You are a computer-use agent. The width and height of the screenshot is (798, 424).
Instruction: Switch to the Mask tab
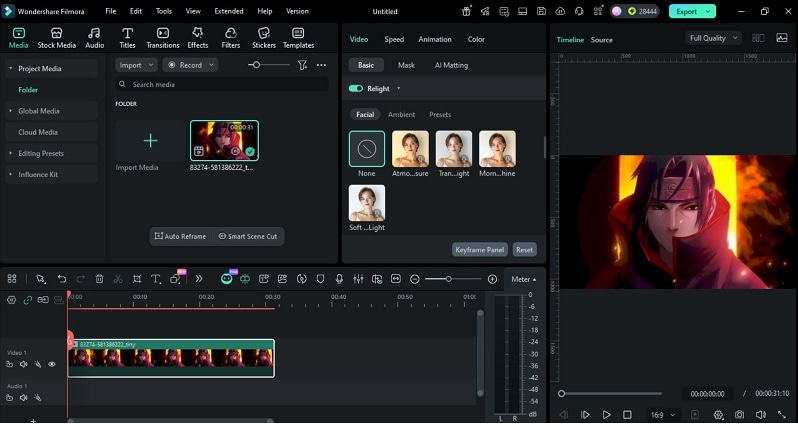406,65
